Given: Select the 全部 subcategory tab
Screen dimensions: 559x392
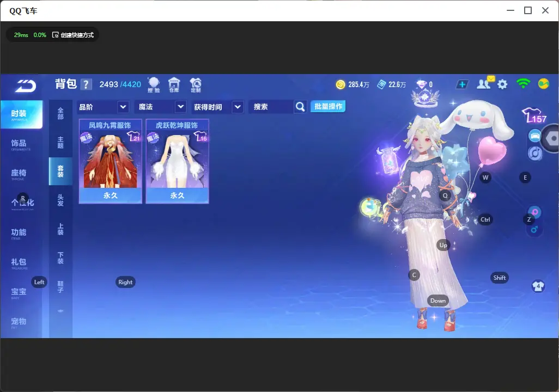Looking at the screenshot, I should (x=60, y=113).
